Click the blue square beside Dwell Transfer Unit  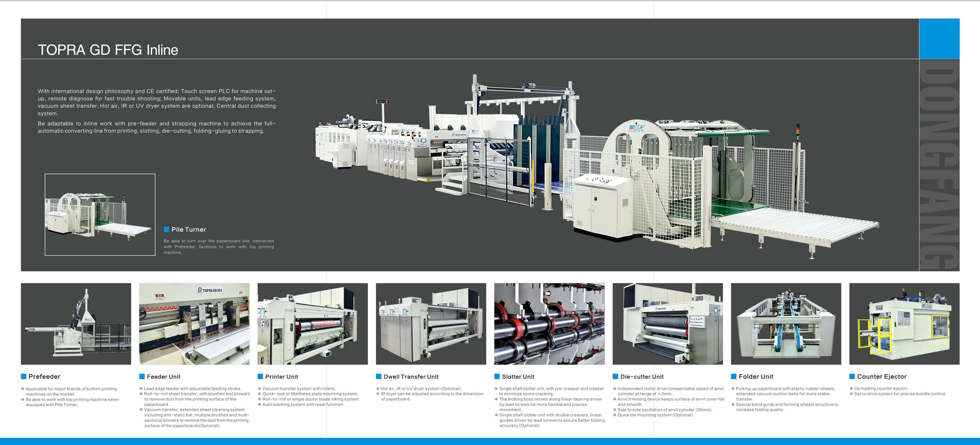click(378, 377)
